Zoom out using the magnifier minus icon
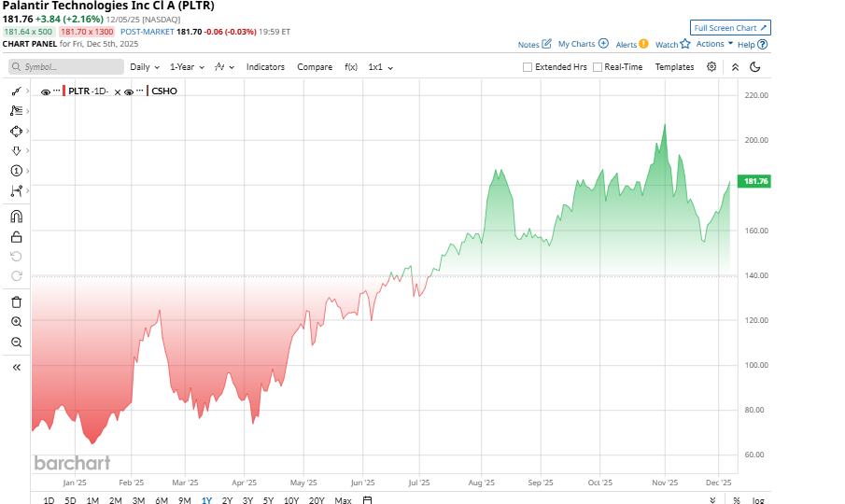The width and height of the screenshot is (845, 504). coord(16,342)
